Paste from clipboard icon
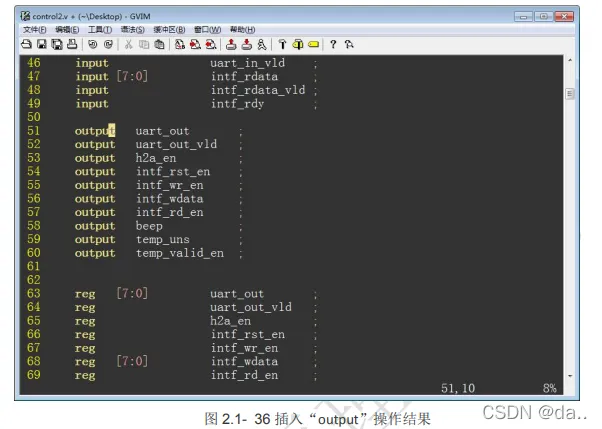 tap(159, 45)
